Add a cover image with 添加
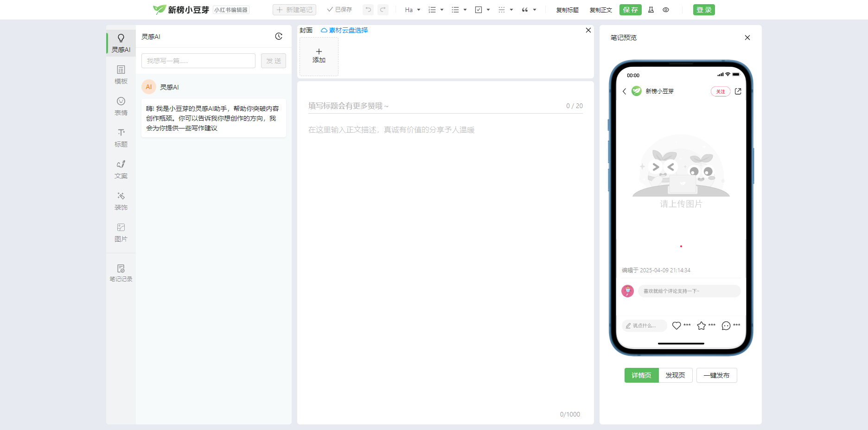 coord(319,56)
